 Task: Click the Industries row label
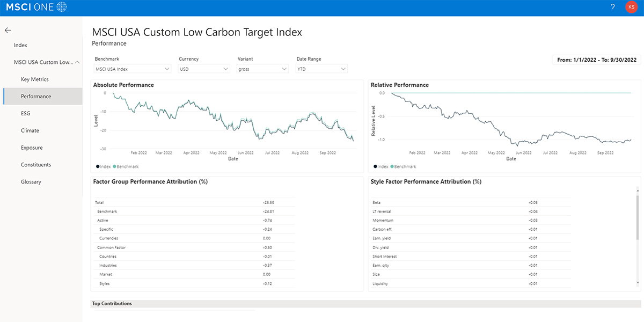(108, 266)
